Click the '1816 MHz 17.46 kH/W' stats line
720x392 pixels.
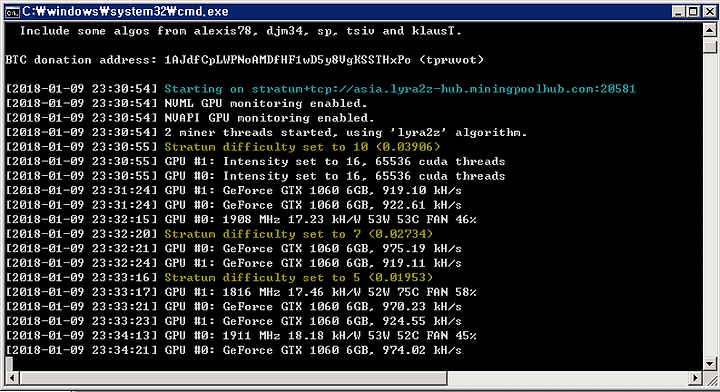pos(320,292)
